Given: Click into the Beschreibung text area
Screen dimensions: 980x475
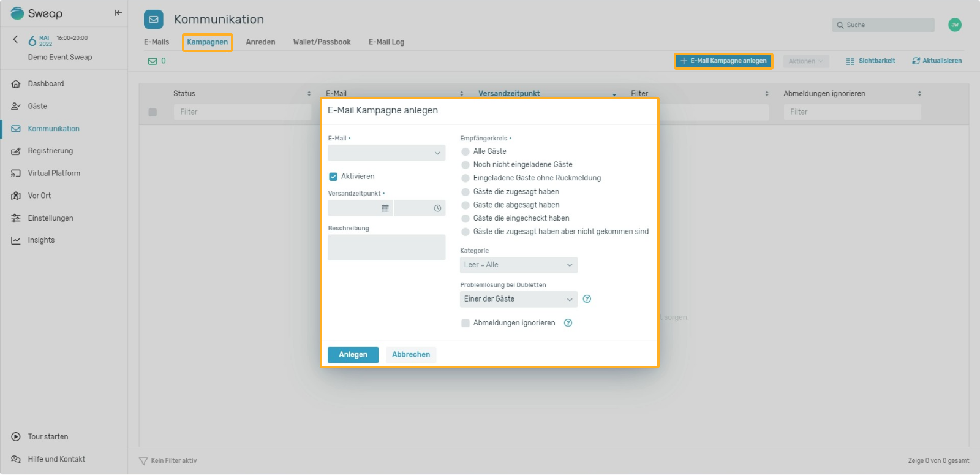Looking at the screenshot, I should point(386,248).
